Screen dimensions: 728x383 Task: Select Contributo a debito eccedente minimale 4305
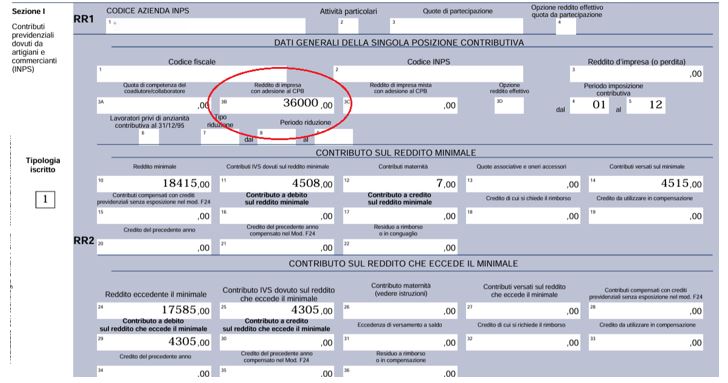[154, 342]
